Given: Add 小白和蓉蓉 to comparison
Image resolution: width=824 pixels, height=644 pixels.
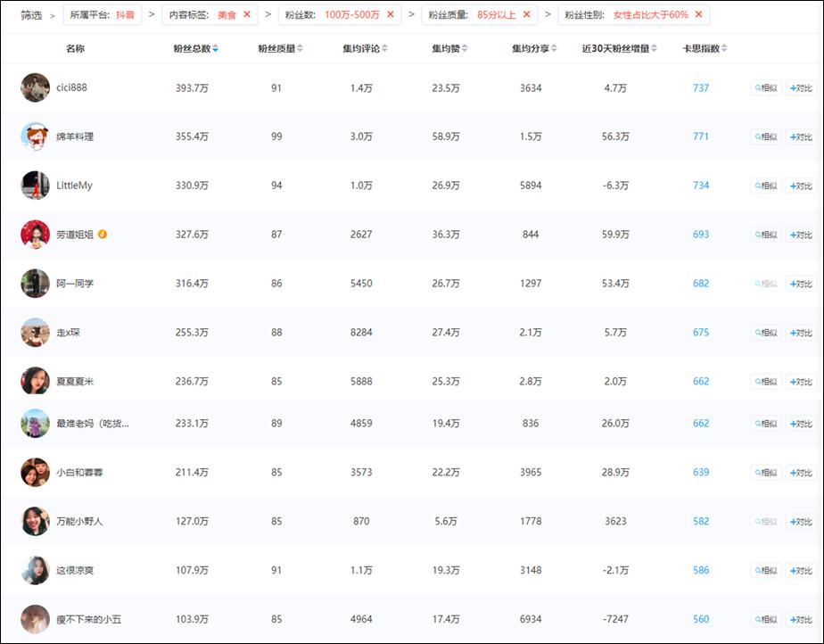Looking at the screenshot, I should click(801, 473).
